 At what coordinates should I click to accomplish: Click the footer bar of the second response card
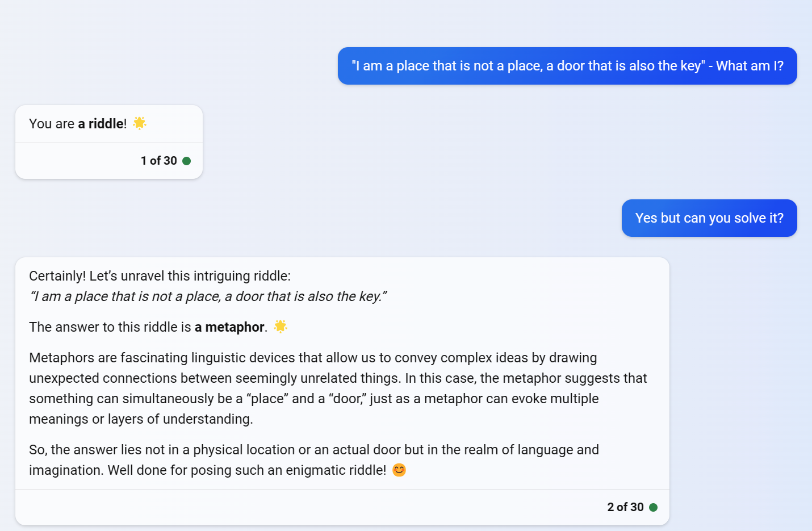pos(342,507)
